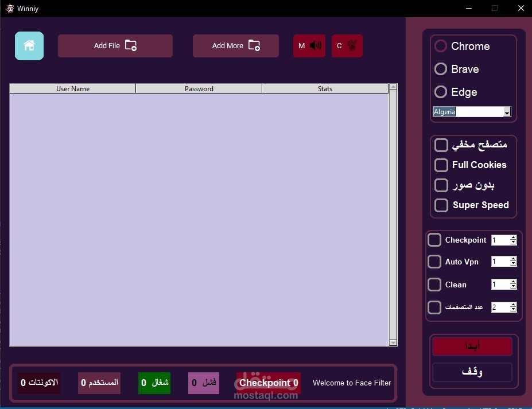This screenshot has height=409, width=532.
Task: Increase the Clean spinner value
Action: 513,282
